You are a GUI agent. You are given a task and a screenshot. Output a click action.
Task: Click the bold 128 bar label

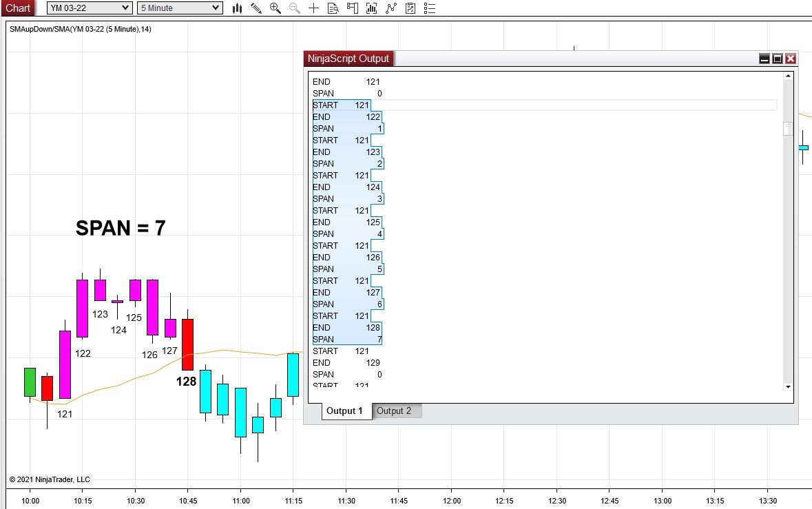coord(186,382)
